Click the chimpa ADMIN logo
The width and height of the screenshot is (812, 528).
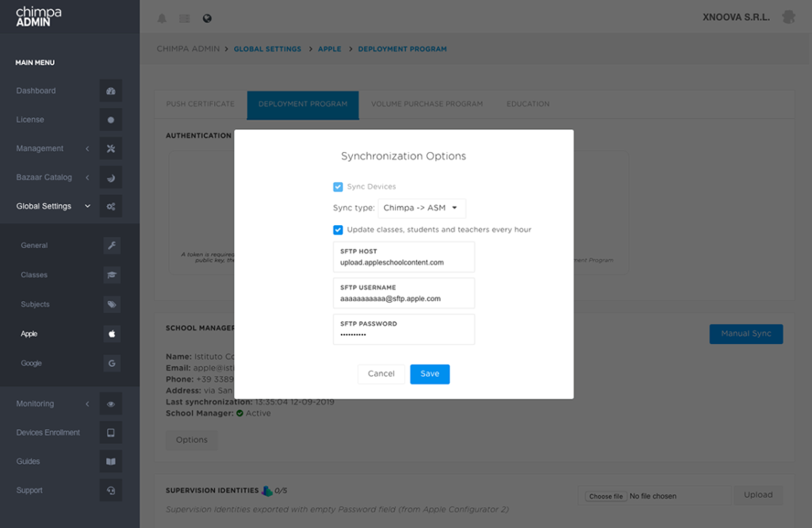click(38, 17)
